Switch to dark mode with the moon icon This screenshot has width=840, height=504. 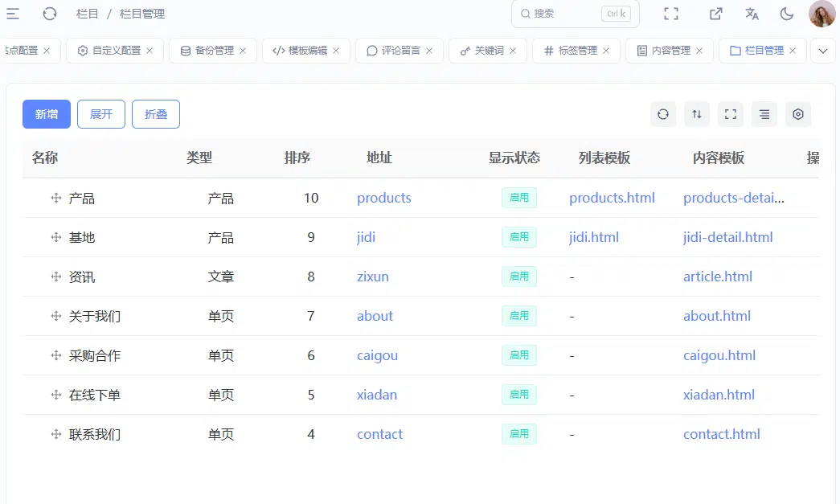point(786,14)
